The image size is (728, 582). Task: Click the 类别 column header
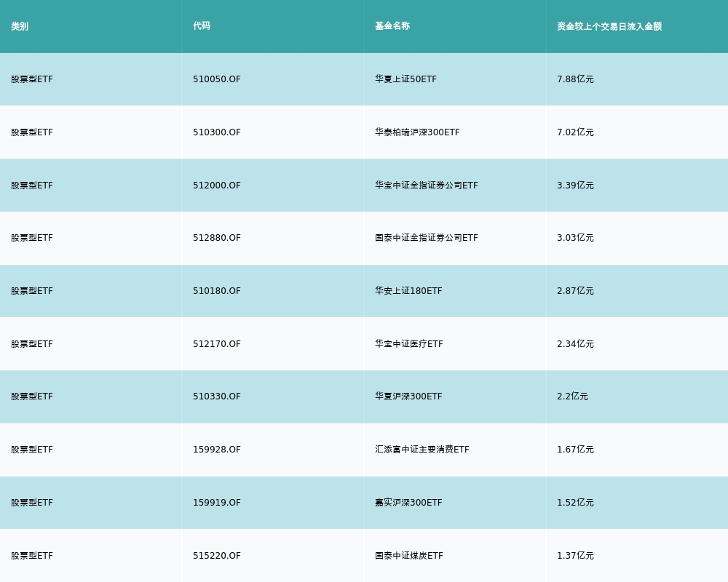point(20,26)
